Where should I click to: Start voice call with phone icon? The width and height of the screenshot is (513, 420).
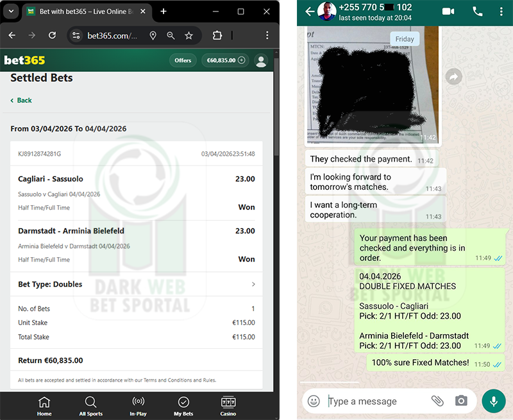point(477,11)
